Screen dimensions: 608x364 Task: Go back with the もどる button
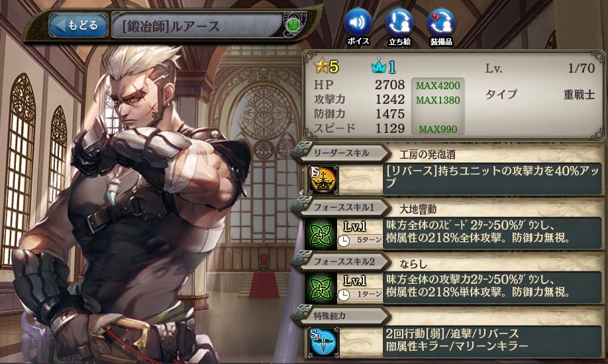pos(78,26)
